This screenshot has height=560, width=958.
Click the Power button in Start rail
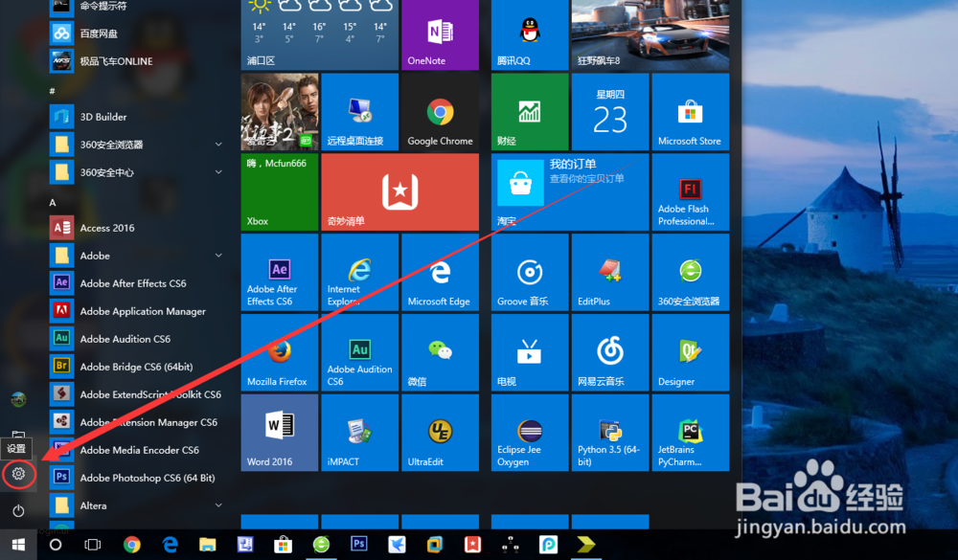pyautogui.click(x=18, y=510)
